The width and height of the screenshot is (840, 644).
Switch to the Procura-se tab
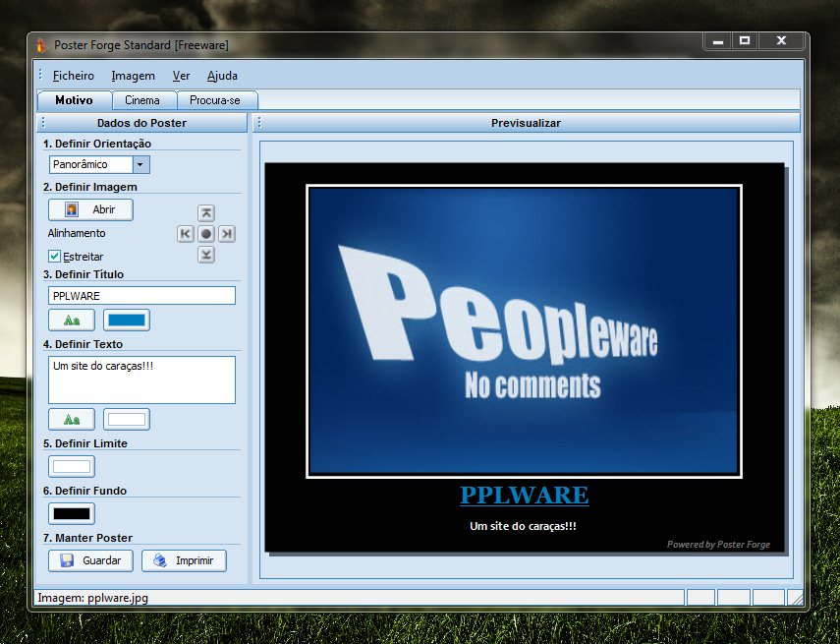point(215,100)
